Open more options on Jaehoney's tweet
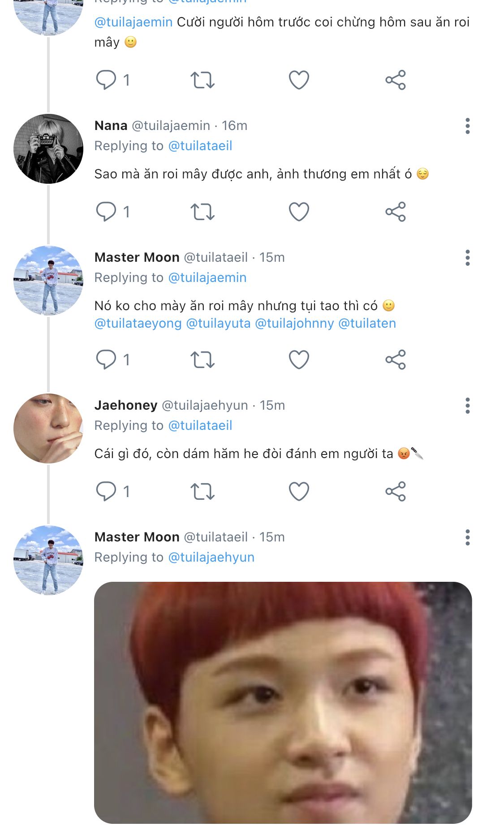504x831 pixels. (467, 406)
